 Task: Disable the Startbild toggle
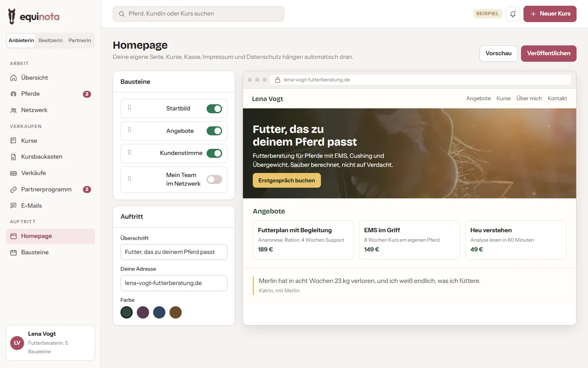point(214,109)
